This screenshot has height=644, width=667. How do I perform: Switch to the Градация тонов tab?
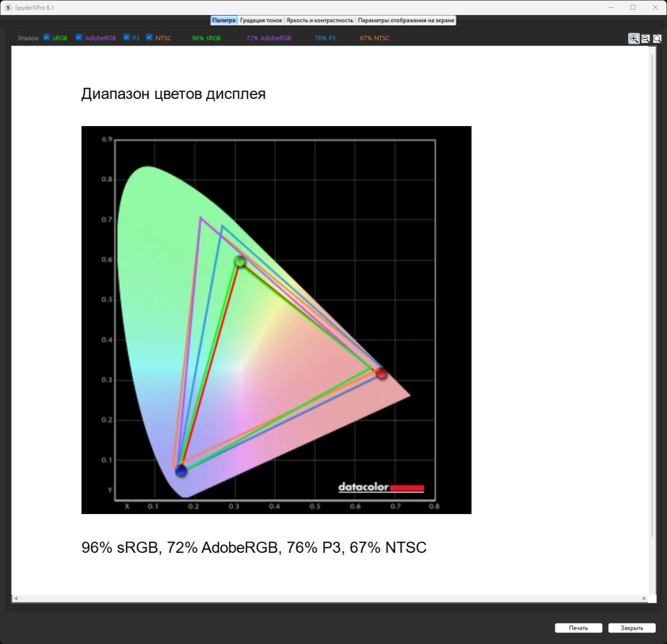261,21
